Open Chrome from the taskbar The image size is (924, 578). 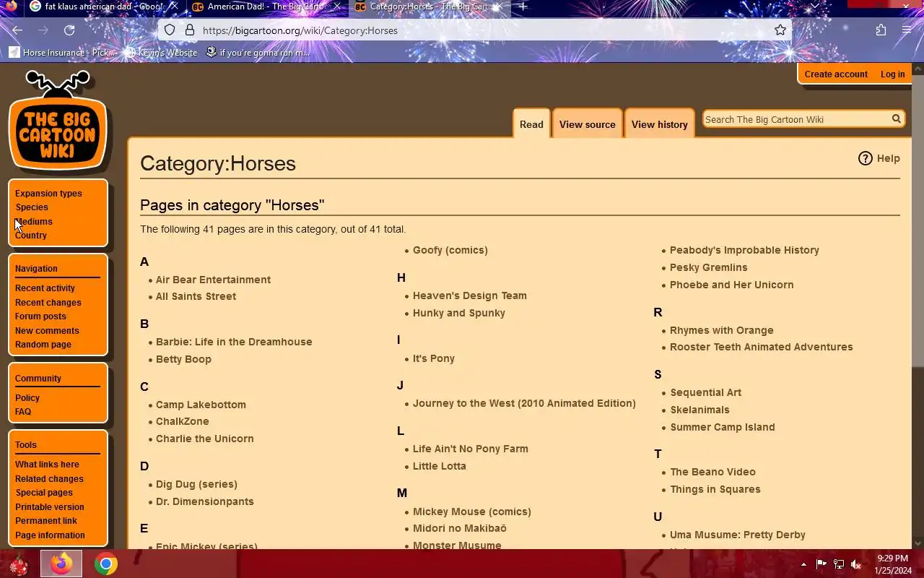[105, 564]
